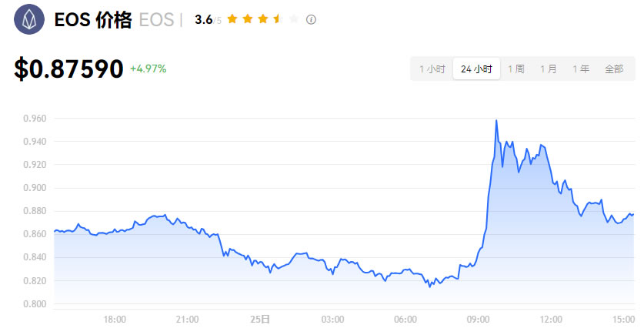Click the 25日 date label on axis
644x335 pixels.
pos(260,319)
